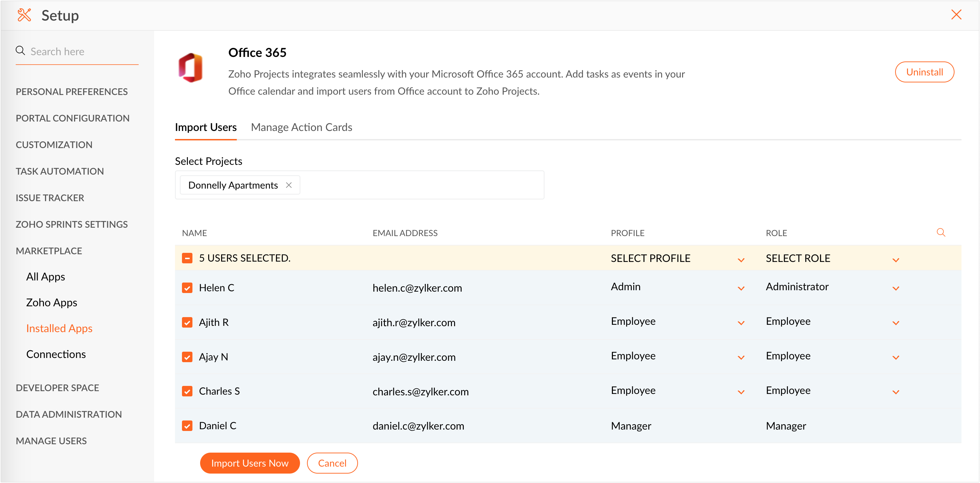This screenshot has width=980, height=483.
Task: Go to All Apps
Action: [46, 277]
